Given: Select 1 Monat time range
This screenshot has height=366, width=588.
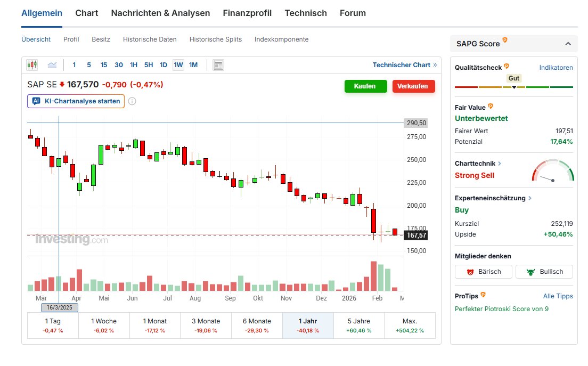Looking at the screenshot, I should click(155, 326).
